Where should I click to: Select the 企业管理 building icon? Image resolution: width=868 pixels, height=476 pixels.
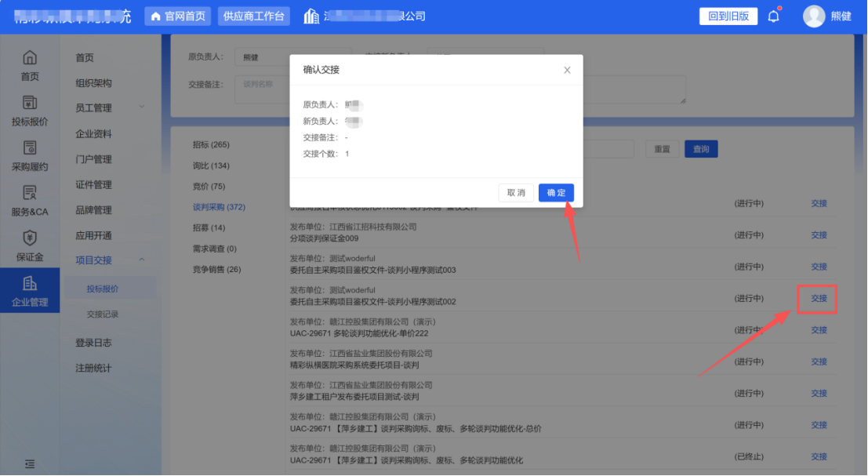30,283
